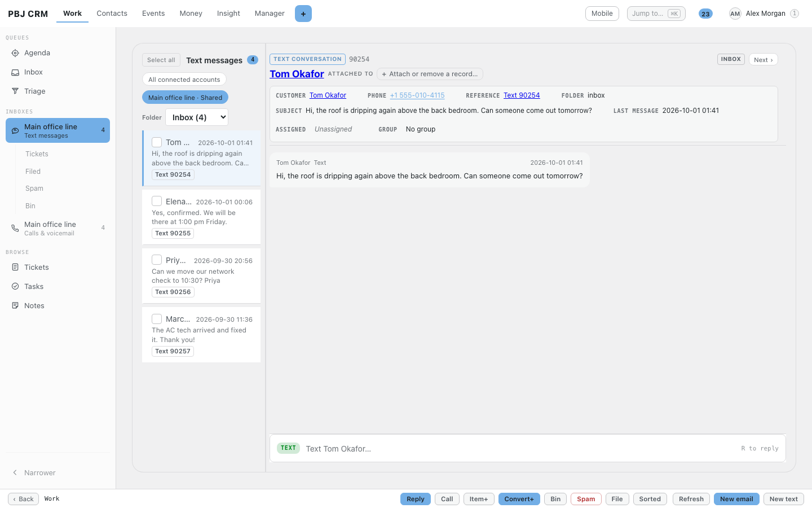The width and height of the screenshot is (812, 508).
Task: Open the Notes icon
Action: click(x=15, y=306)
